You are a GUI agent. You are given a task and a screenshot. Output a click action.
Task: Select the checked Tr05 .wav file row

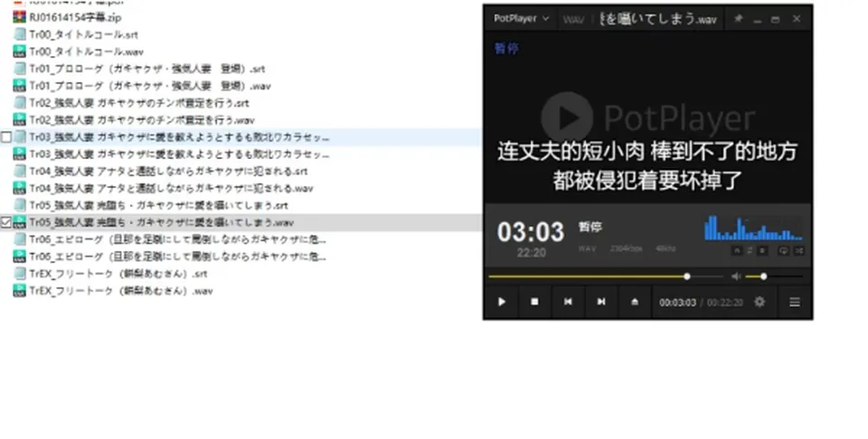pos(241,222)
